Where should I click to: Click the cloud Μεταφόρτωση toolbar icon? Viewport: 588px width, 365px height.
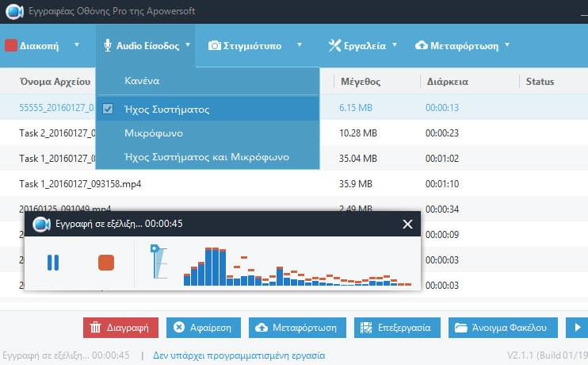tap(422, 46)
